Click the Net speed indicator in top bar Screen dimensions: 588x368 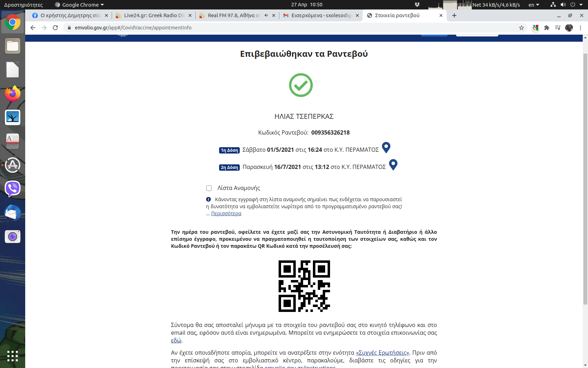pyautogui.click(x=496, y=5)
